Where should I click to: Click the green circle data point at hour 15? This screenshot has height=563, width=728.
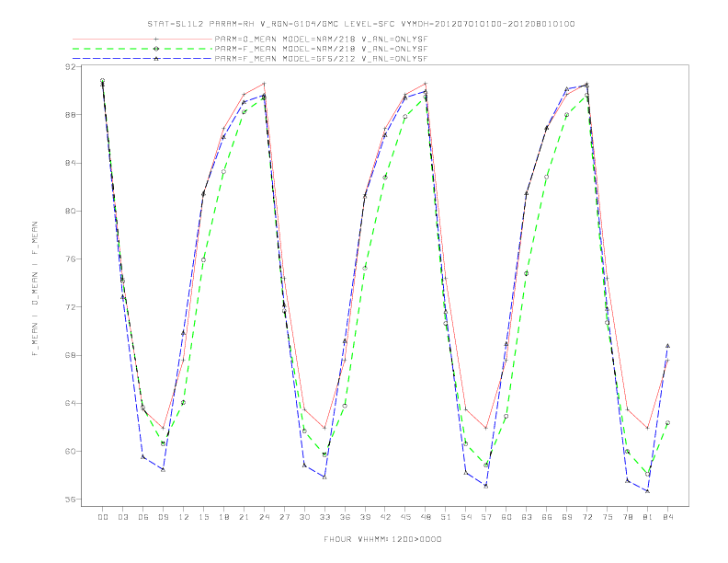click(203, 259)
